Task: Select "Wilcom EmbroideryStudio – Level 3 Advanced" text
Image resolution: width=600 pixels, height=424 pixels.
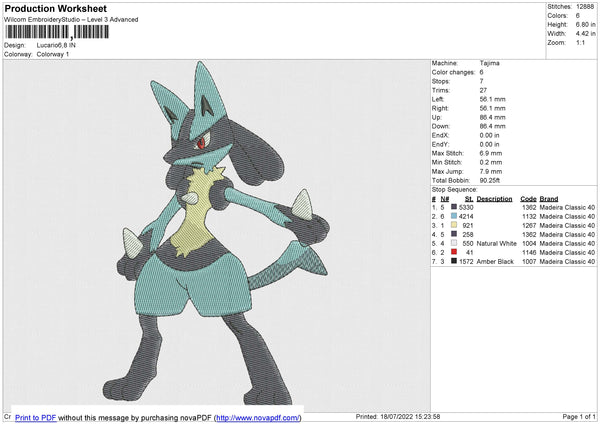Action: tap(71, 20)
